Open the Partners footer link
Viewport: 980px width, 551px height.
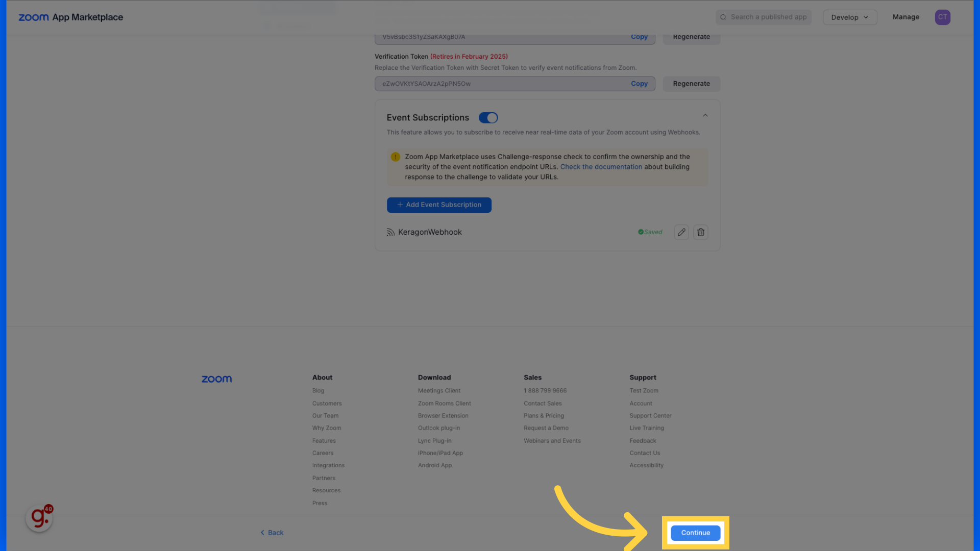tap(324, 478)
